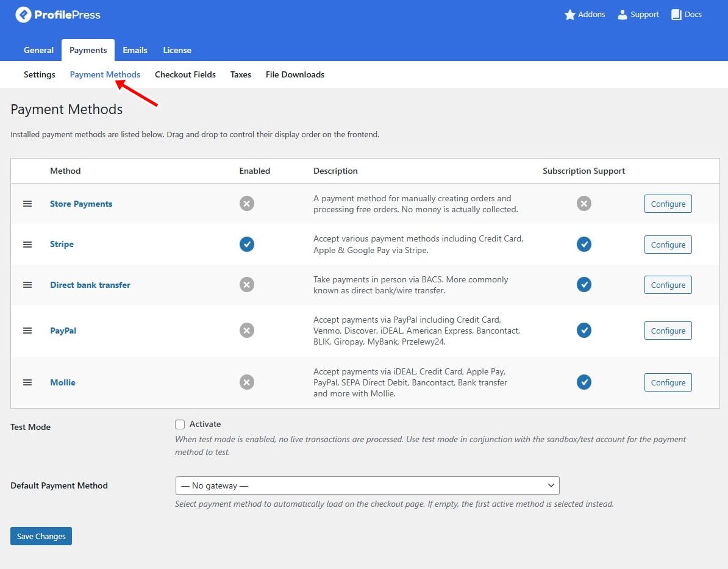
Task: Grab the PayPal row drag handle
Action: point(27,331)
